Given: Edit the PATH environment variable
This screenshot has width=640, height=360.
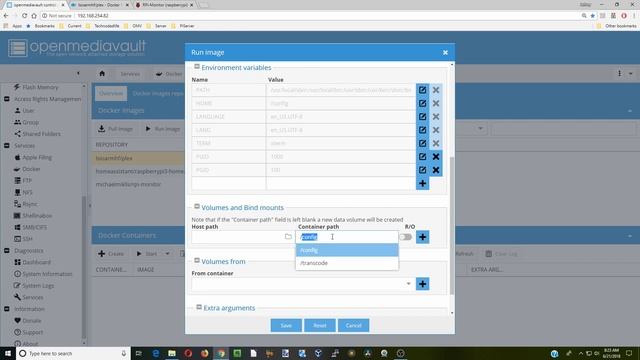Looking at the screenshot, I should (x=422, y=90).
